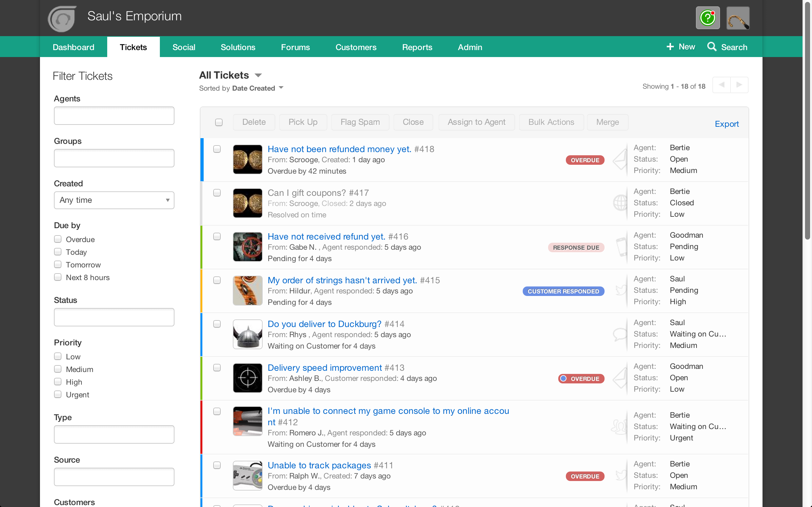Open the green help question-mark icon
Screen dimensions: 812x507
click(x=708, y=18)
